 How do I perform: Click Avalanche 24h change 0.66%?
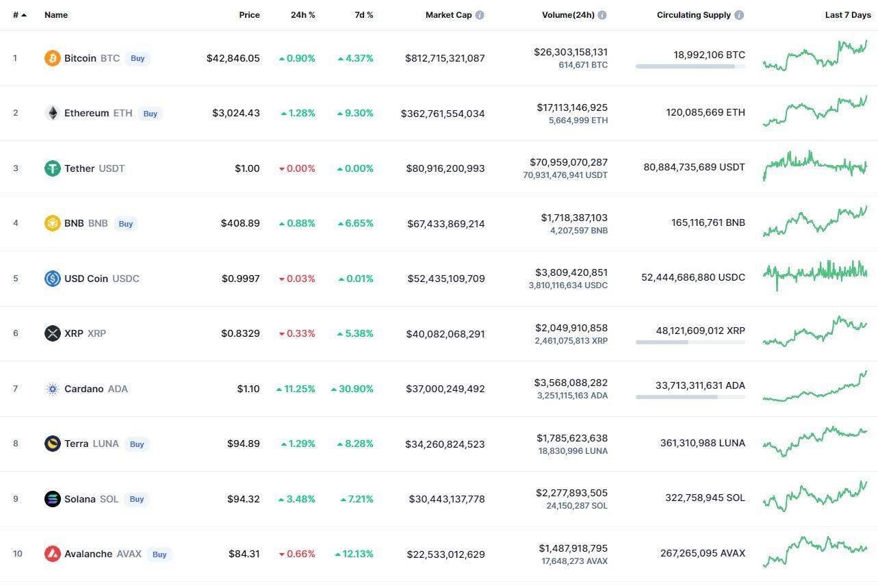[297, 554]
